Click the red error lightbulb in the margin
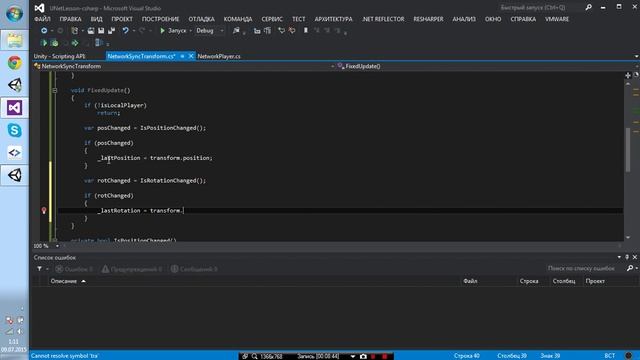 tap(44, 211)
